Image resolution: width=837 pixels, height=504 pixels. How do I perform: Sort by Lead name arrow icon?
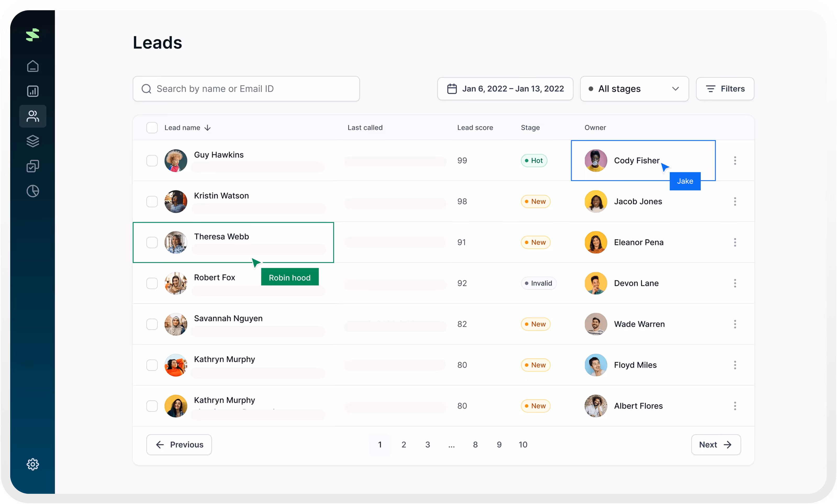pos(208,128)
